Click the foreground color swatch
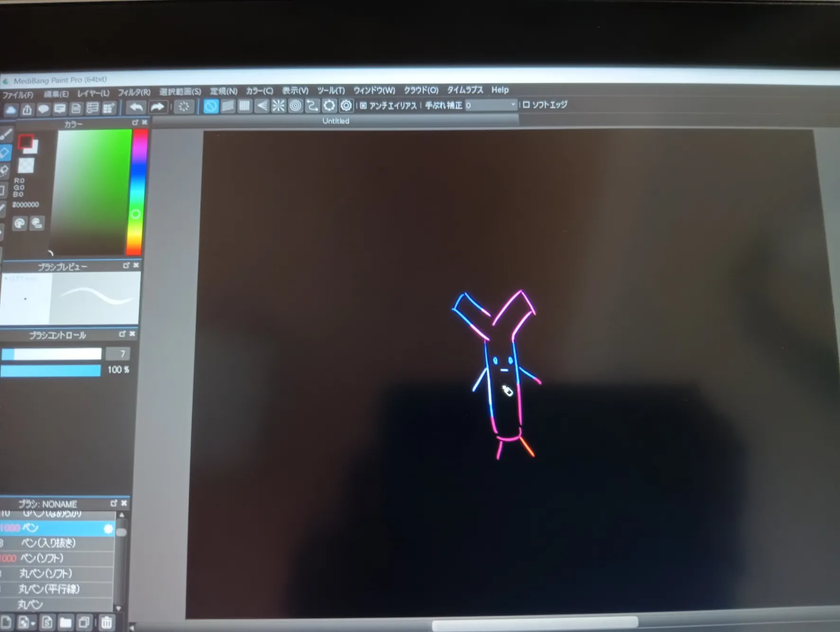Viewport: 840px width, 632px height. click(26, 142)
